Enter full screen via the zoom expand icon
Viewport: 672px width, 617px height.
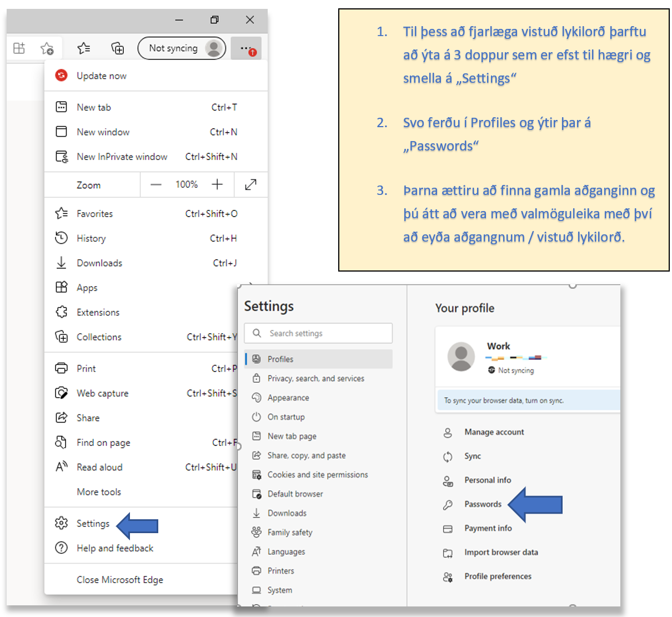pos(250,184)
